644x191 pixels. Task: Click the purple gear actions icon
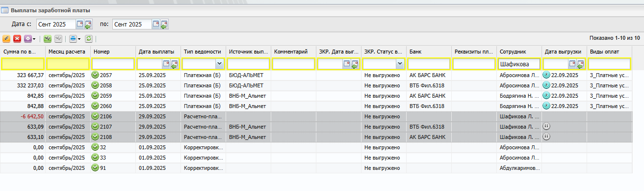pyautogui.click(x=27, y=38)
